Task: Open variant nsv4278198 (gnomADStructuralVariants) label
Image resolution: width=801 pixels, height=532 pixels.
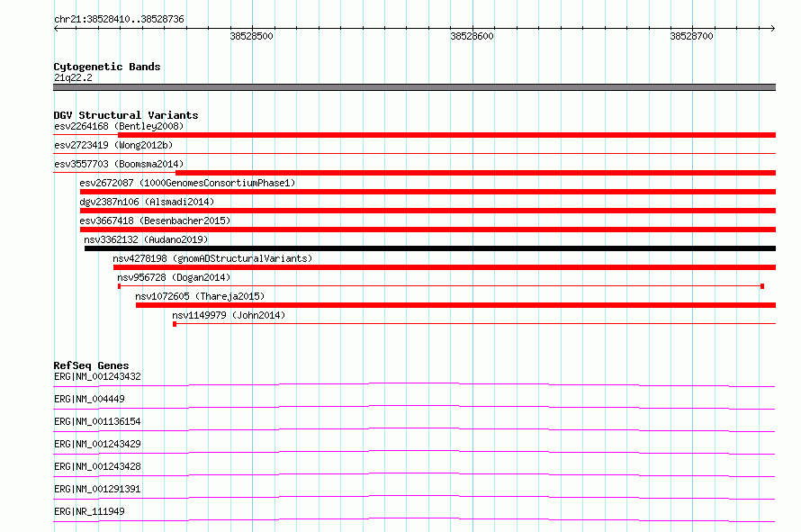Action: coord(212,258)
